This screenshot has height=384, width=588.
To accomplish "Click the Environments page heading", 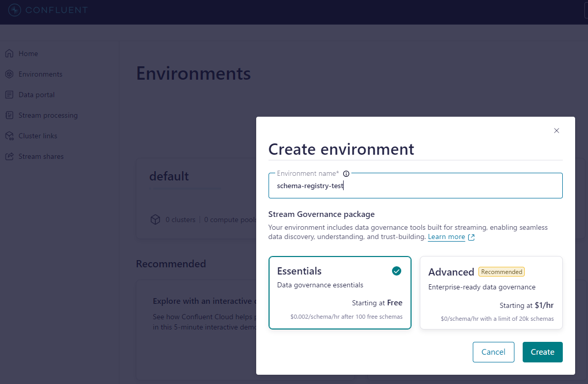I will (193, 74).
